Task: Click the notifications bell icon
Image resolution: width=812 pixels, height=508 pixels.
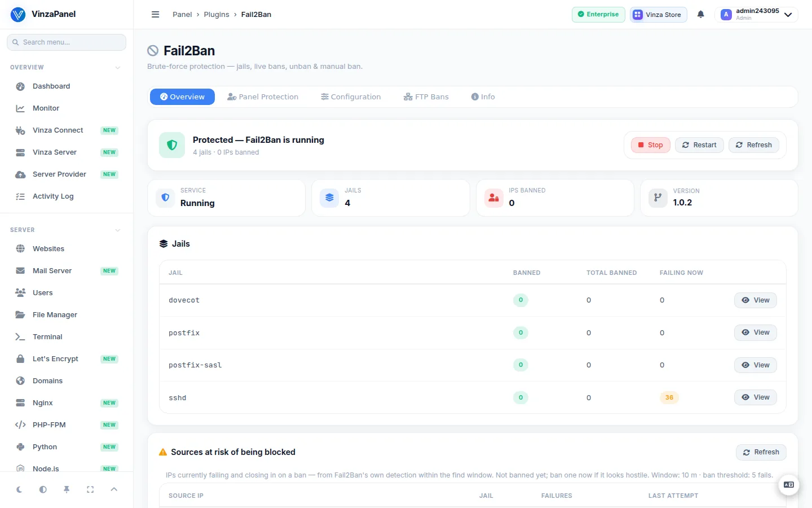Action: (700, 15)
